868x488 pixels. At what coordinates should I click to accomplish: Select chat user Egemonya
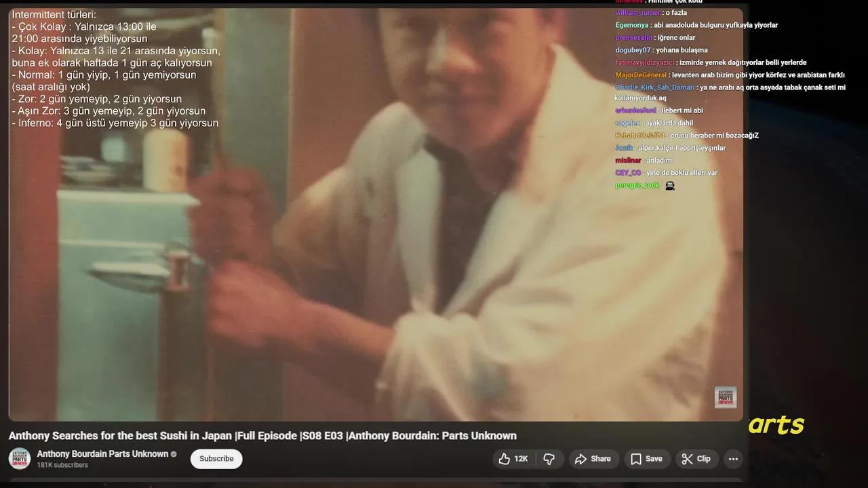point(632,25)
